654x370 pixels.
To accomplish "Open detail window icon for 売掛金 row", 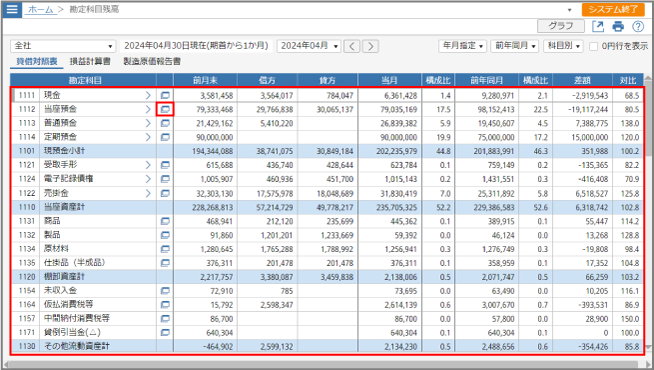I will tap(165, 194).
